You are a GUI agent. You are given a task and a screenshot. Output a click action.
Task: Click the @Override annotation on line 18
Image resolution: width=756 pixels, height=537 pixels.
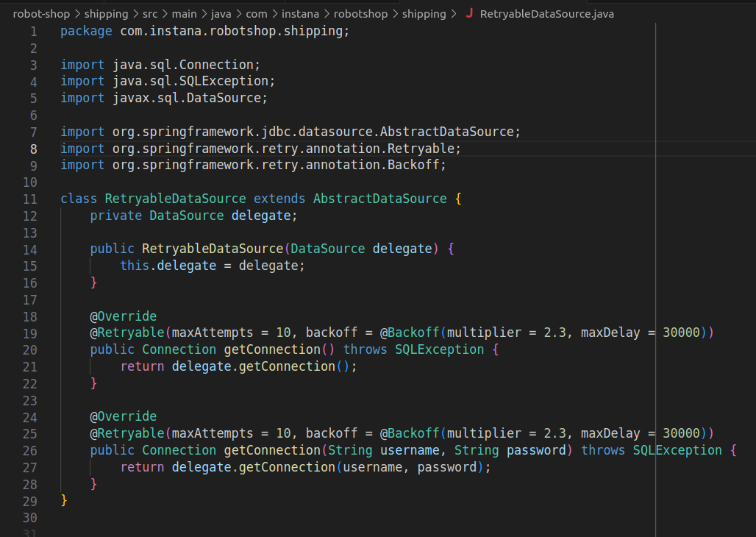[124, 316]
